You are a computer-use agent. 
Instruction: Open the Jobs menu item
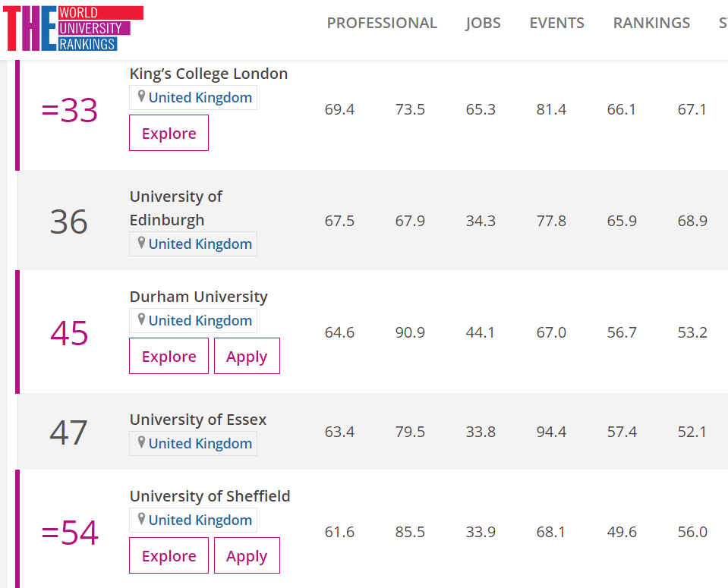(483, 23)
